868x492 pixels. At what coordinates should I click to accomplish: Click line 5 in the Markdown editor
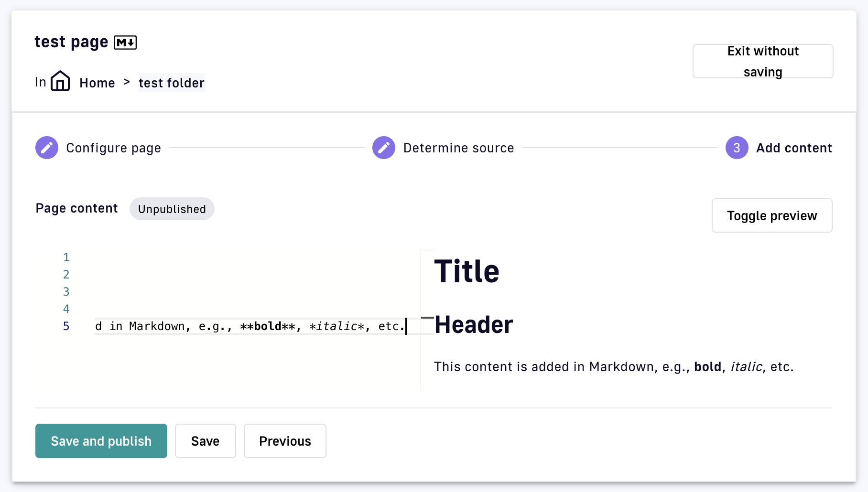click(x=249, y=326)
